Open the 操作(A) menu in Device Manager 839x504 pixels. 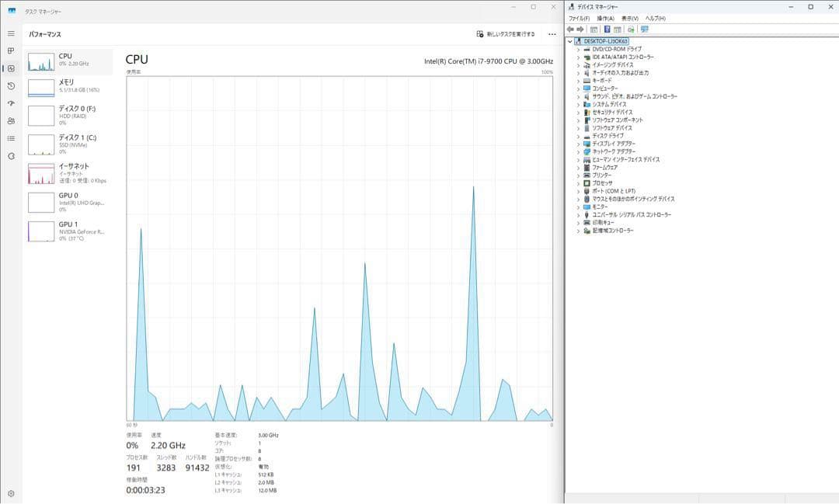pos(605,18)
